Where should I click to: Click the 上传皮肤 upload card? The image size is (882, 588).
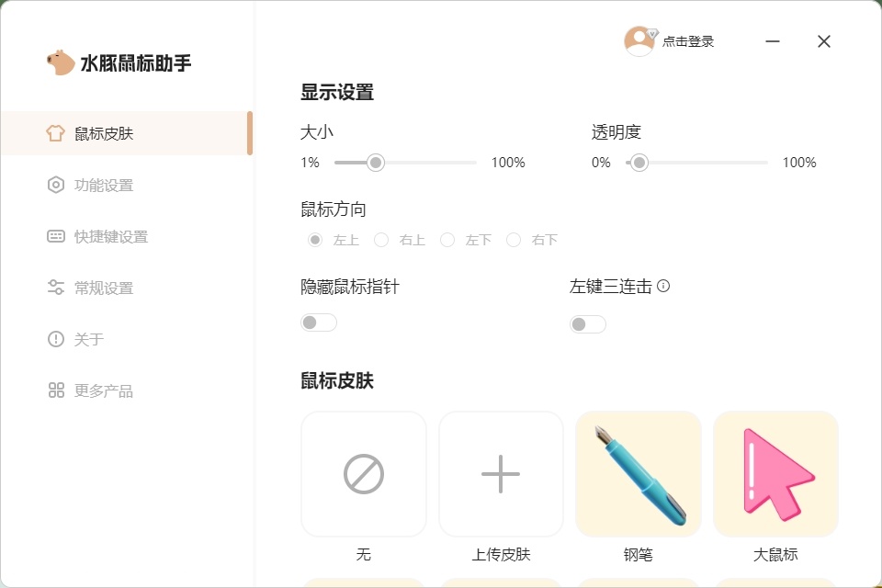[500, 473]
